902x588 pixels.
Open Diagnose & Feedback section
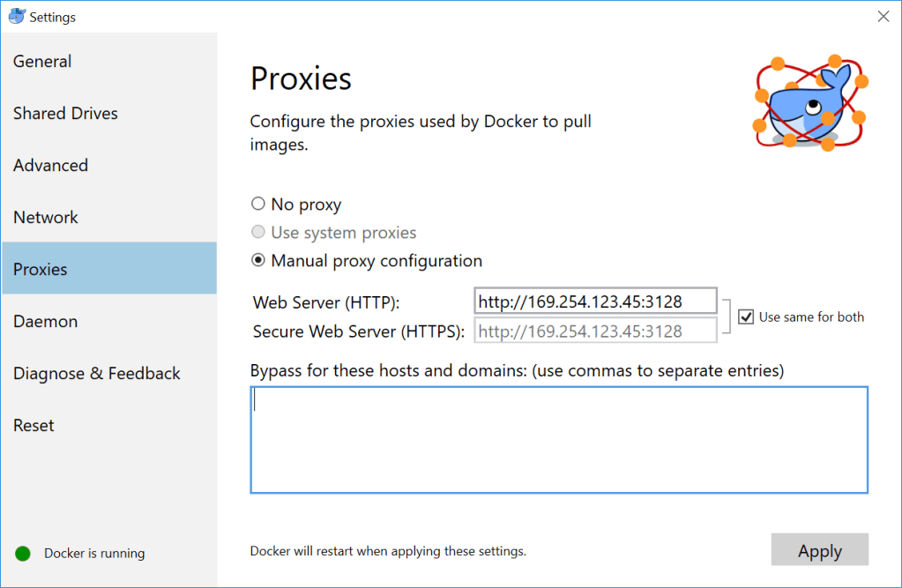pyautogui.click(x=96, y=373)
